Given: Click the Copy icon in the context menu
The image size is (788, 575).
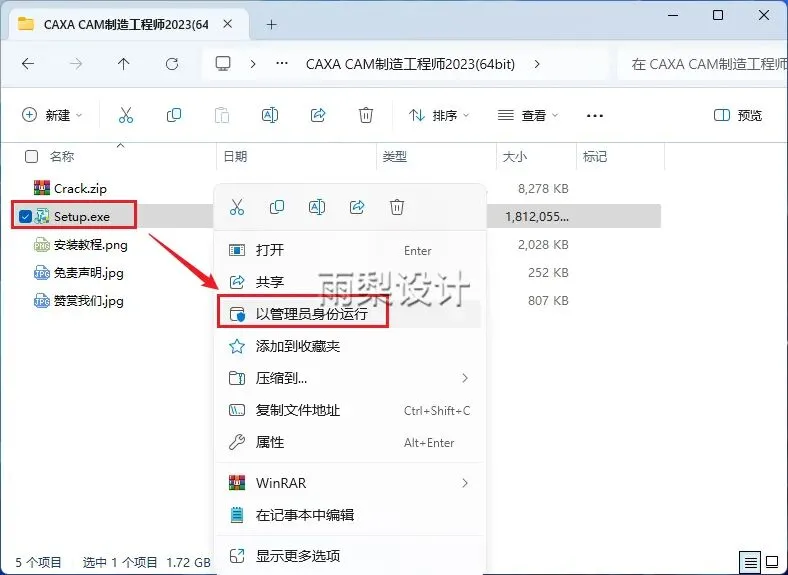Looking at the screenshot, I should (x=277, y=207).
